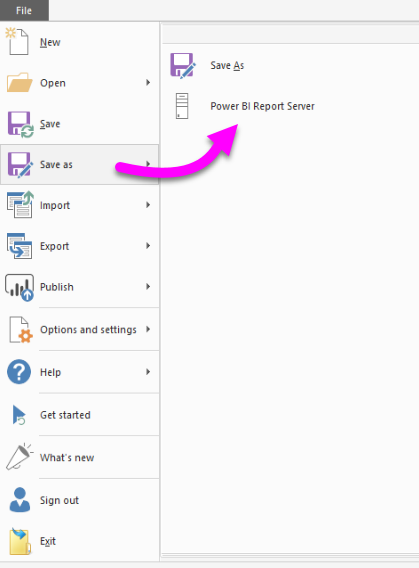Click the Export icon
Screen dimensions: 419x568
pyautogui.click(x=19, y=246)
